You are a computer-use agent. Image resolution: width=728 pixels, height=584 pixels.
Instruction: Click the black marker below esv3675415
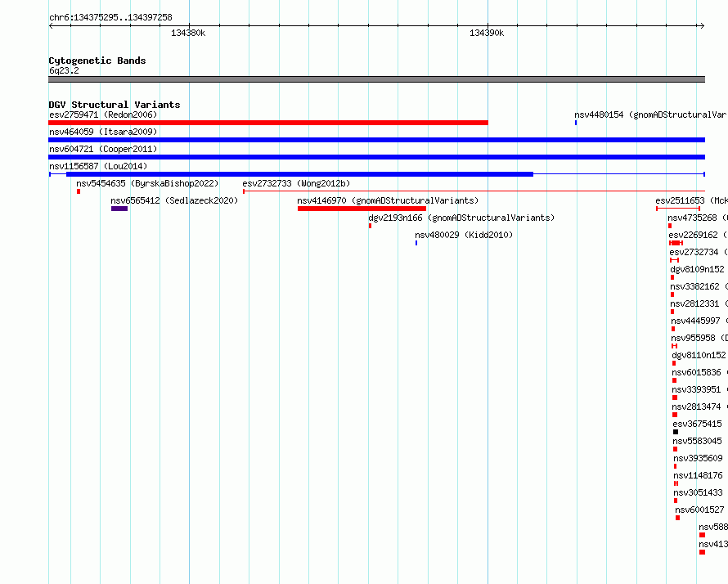tap(676, 432)
